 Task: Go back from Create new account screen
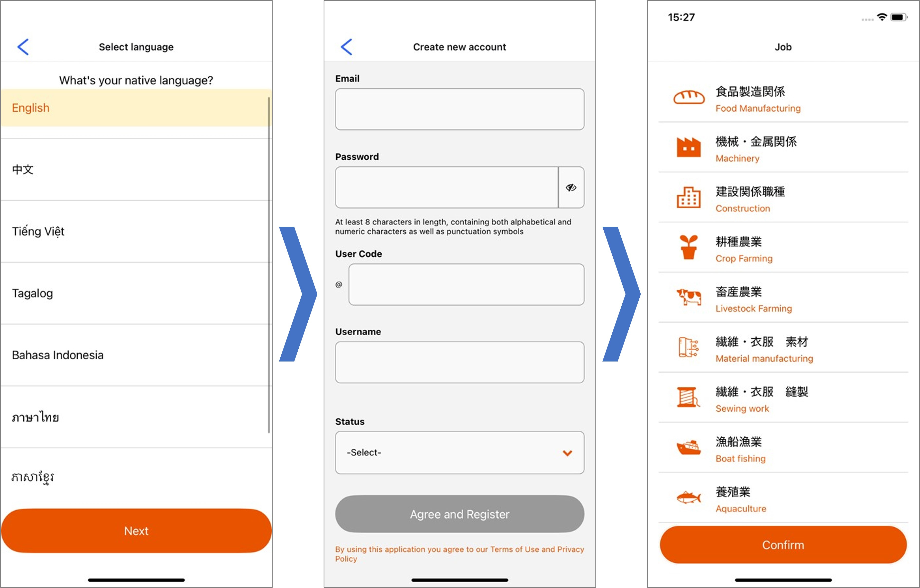(347, 47)
